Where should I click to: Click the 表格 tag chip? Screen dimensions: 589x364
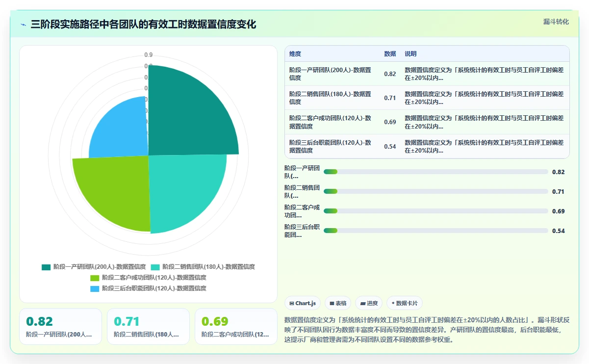[x=338, y=303]
